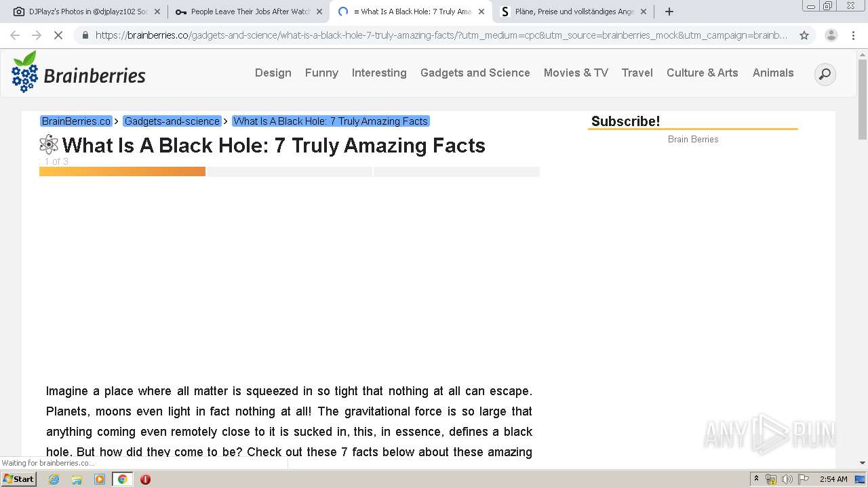The width and height of the screenshot is (868, 488).
Task: Follow the Gadgets-and-science breadcrumb link
Action: (172, 121)
